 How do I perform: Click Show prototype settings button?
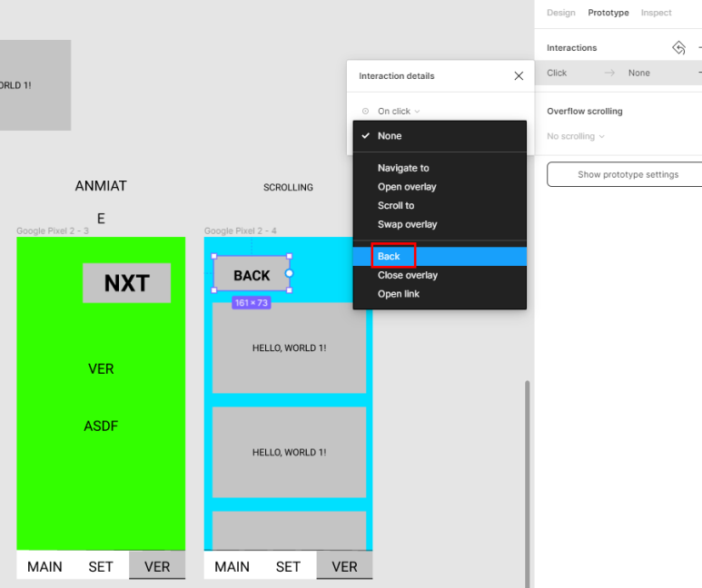click(625, 174)
